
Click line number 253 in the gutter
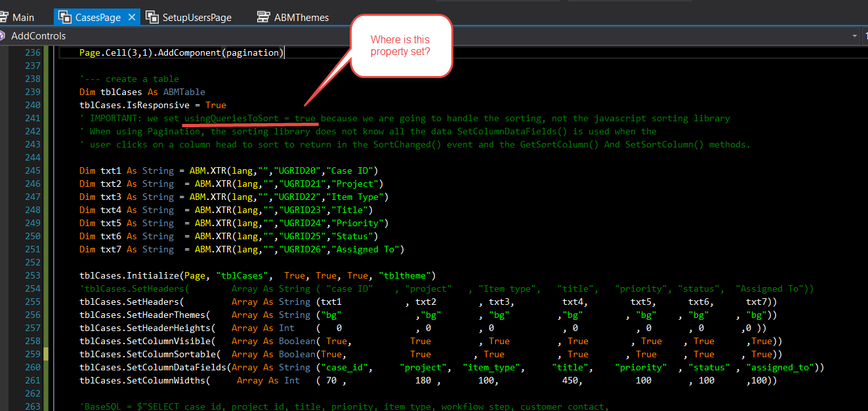point(31,275)
